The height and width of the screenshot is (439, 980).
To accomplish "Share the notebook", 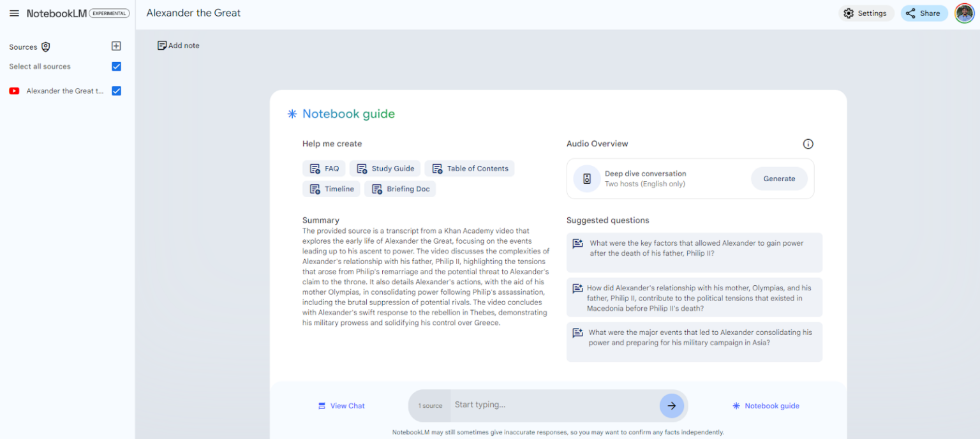I will (x=924, y=13).
